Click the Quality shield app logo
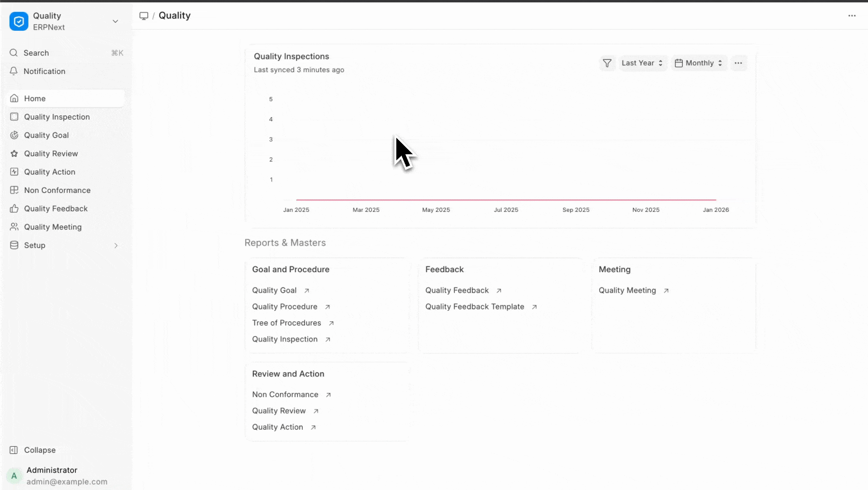 [19, 21]
